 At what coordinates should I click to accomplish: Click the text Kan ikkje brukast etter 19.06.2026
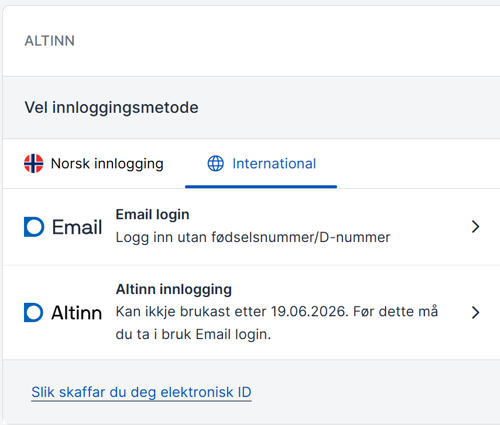coord(232,312)
